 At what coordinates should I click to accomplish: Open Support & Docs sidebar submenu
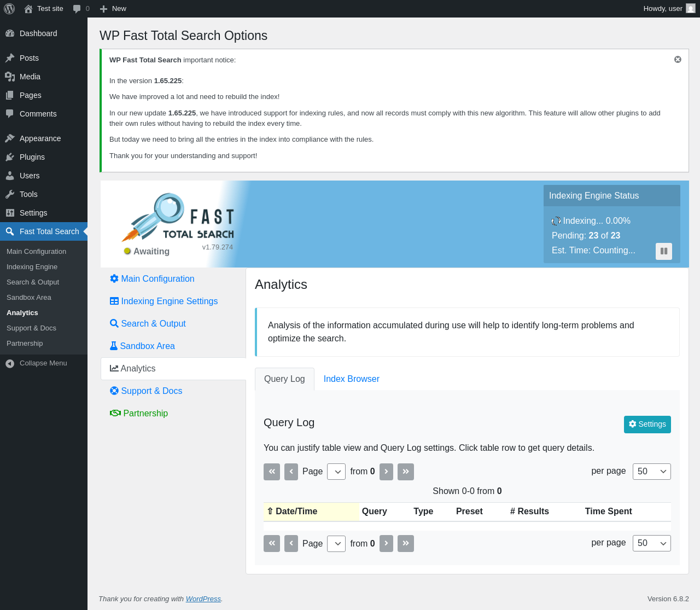pos(44,328)
